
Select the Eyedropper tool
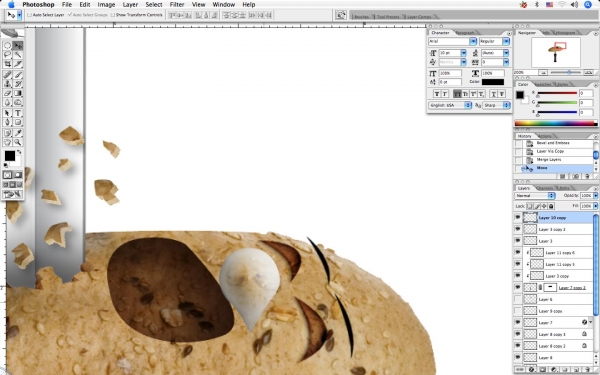pos(18,133)
